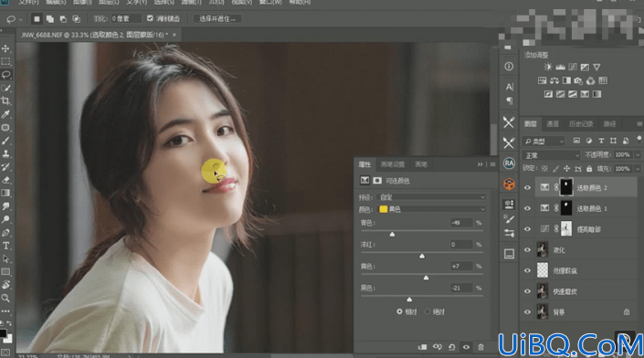This screenshot has height=358, width=644.
Task: Select the Horizontal Type tool
Action: [5, 246]
